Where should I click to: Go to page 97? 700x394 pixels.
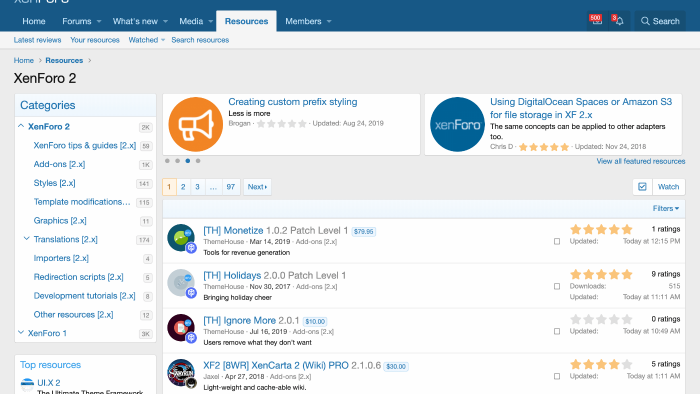click(x=230, y=187)
